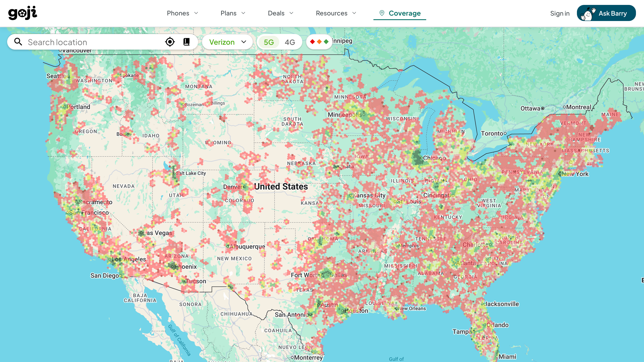Click the "Omaha" city label

point(346,166)
